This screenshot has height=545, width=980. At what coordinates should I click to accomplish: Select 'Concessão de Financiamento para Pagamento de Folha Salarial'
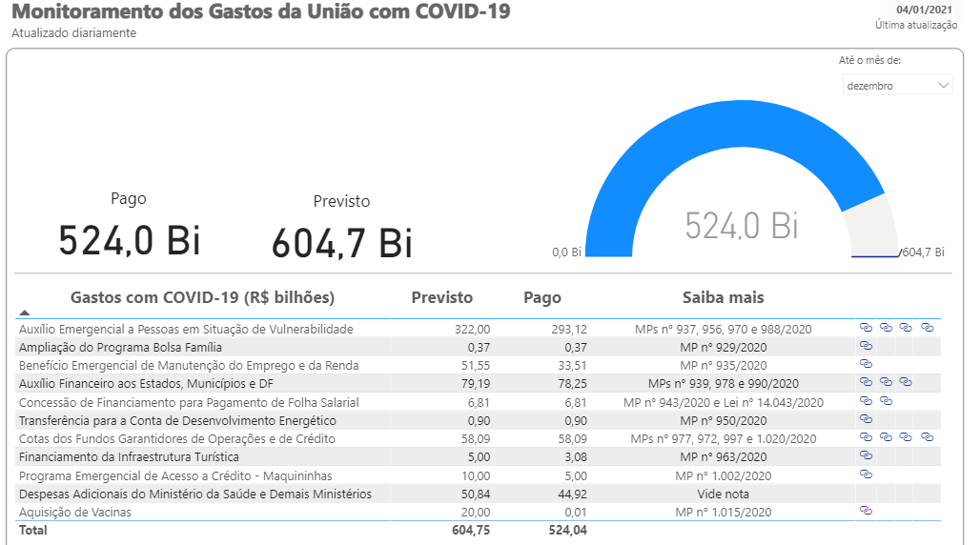189,402
